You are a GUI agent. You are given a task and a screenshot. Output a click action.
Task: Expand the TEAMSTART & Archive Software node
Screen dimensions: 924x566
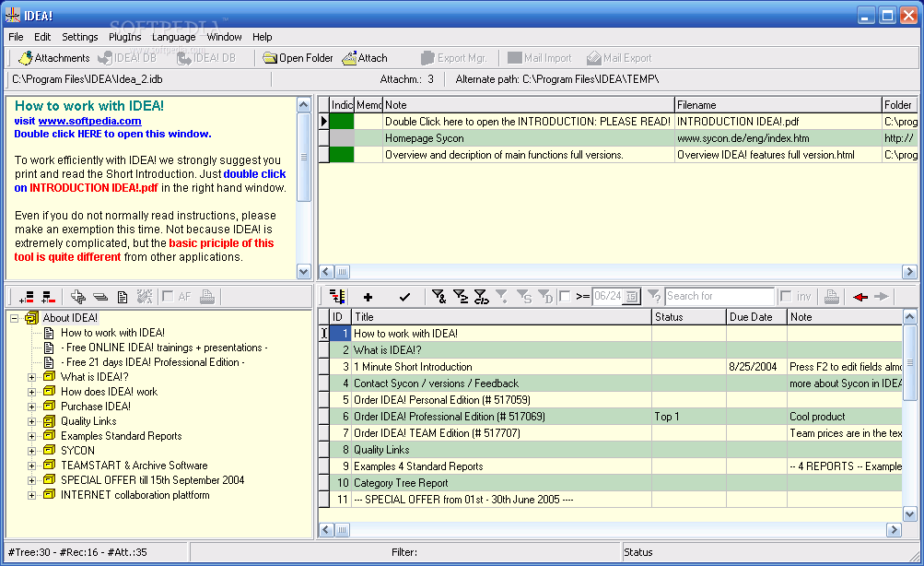[32, 466]
